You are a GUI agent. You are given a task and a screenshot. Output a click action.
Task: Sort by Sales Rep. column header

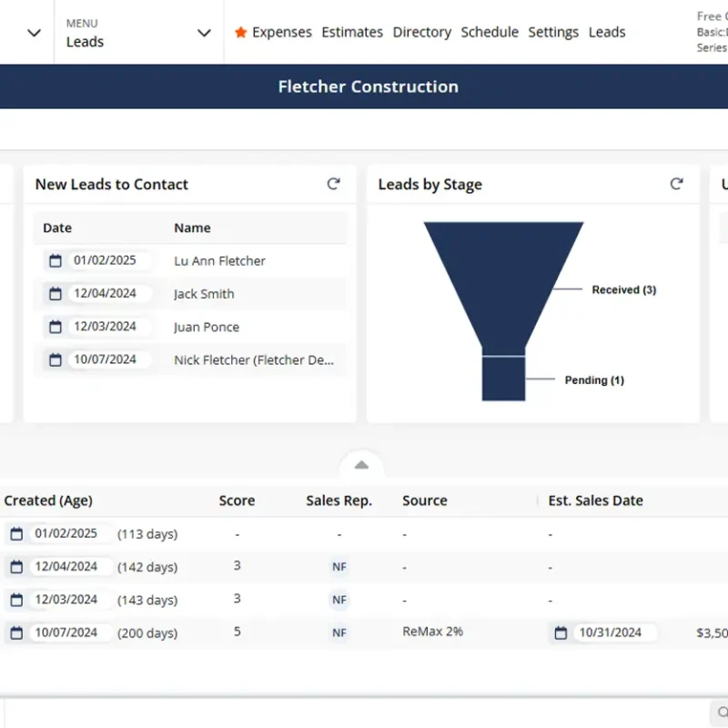(x=339, y=500)
